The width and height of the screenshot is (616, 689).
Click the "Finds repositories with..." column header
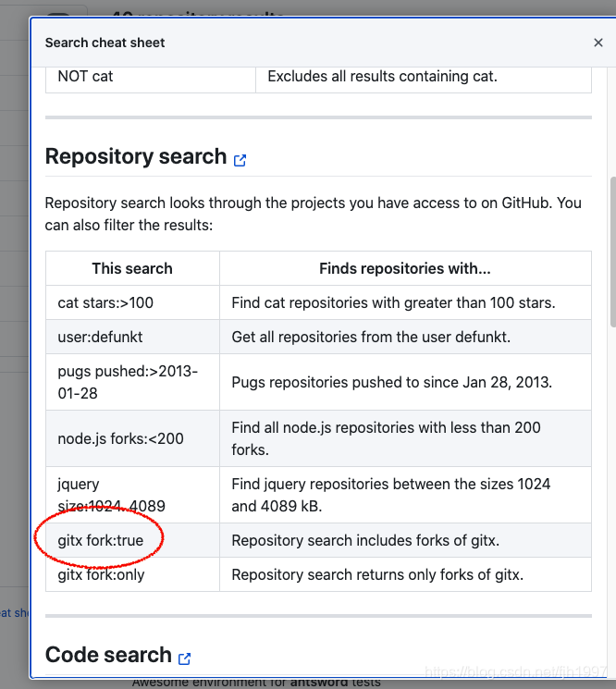pyautogui.click(x=405, y=268)
